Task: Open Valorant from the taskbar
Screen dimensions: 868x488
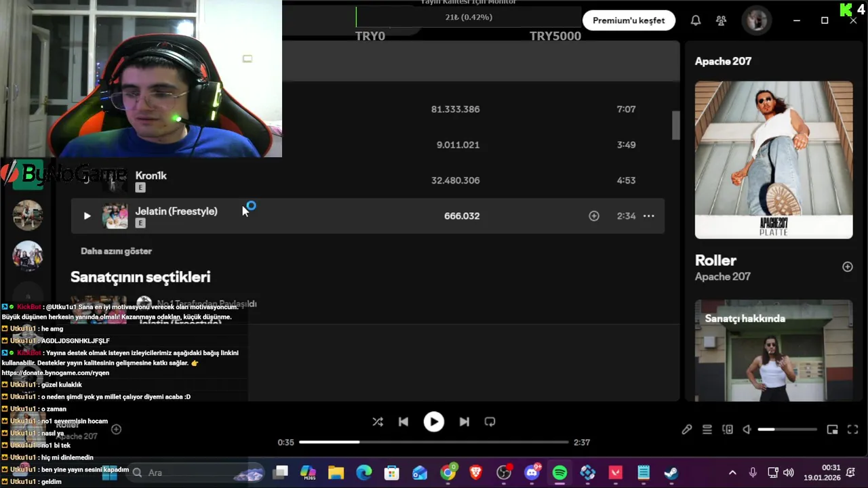Action: pos(616,472)
